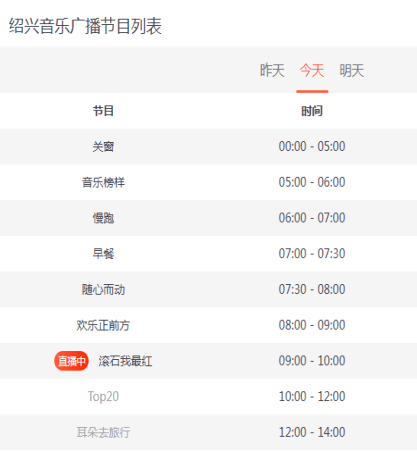417x460 pixels.
Task: Select the 12:00 - 14:00 time slot
Action: [x=312, y=432]
